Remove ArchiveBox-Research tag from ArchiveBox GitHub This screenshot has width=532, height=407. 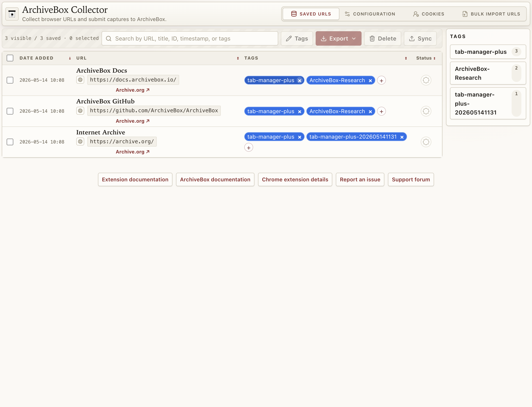point(370,112)
